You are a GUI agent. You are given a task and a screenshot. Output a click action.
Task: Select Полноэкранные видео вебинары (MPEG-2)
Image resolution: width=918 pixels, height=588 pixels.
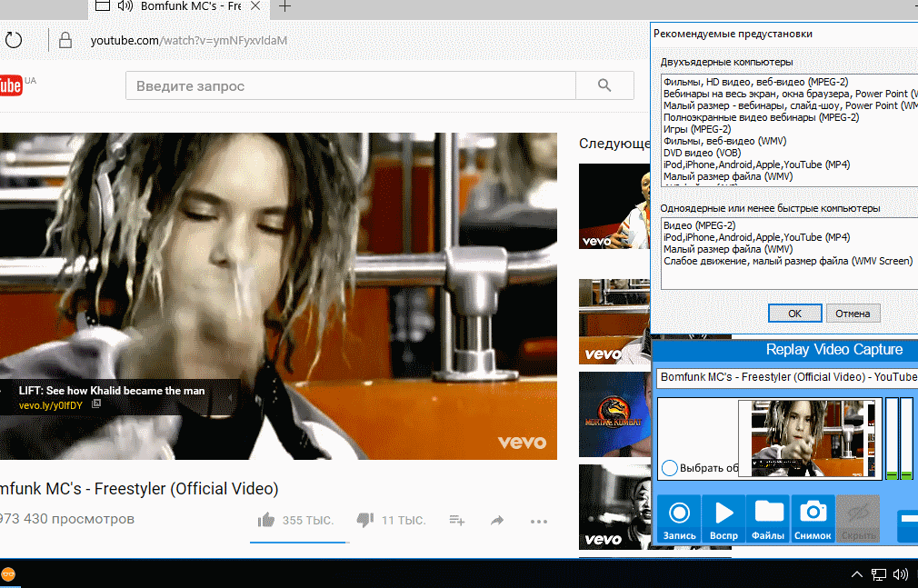click(761, 117)
